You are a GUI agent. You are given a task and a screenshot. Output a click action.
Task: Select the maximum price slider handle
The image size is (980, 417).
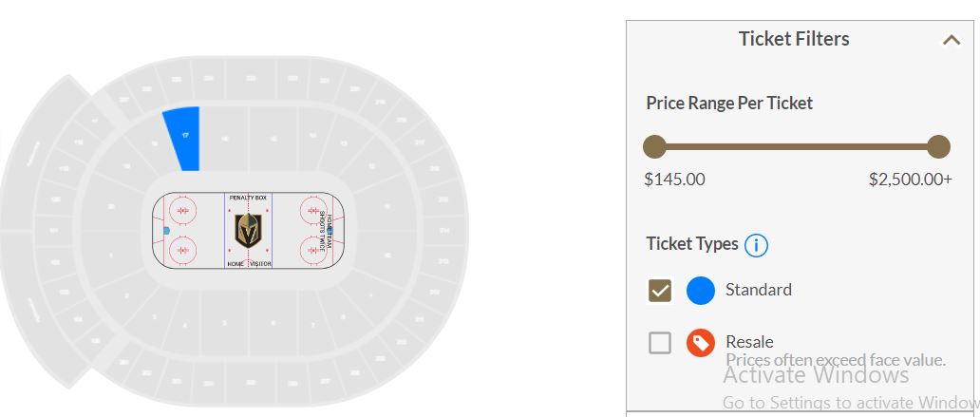pyautogui.click(x=938, y=146)
